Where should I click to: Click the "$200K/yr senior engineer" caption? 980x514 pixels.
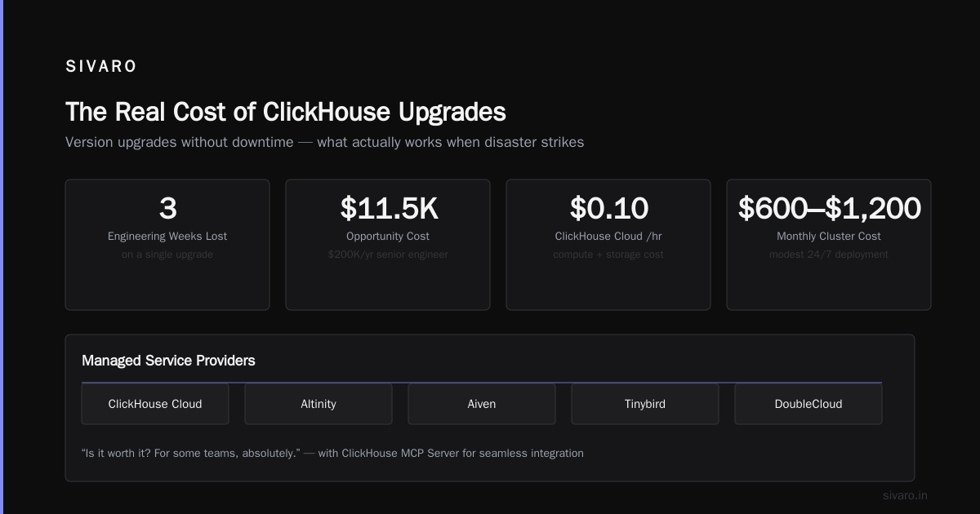click(x=388, y=255)
